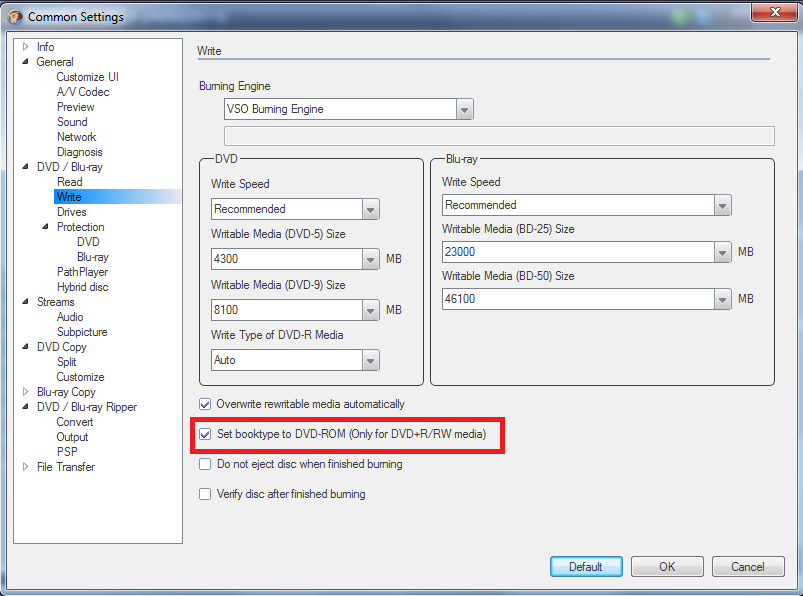Collapse the DVD Copy tree node
Viewport: 803px width, 596px height.
(x=25, y=347)
